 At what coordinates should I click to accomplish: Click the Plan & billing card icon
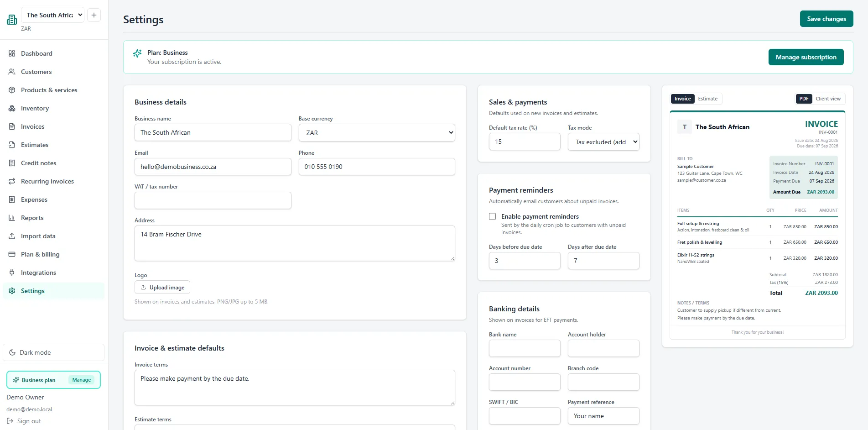tap(12, 254)
